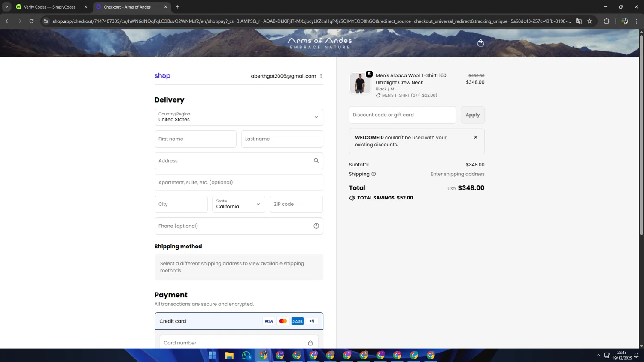Show hidden system tray icons
Viewport: 644px width, 362px height.
pos(598,355)
